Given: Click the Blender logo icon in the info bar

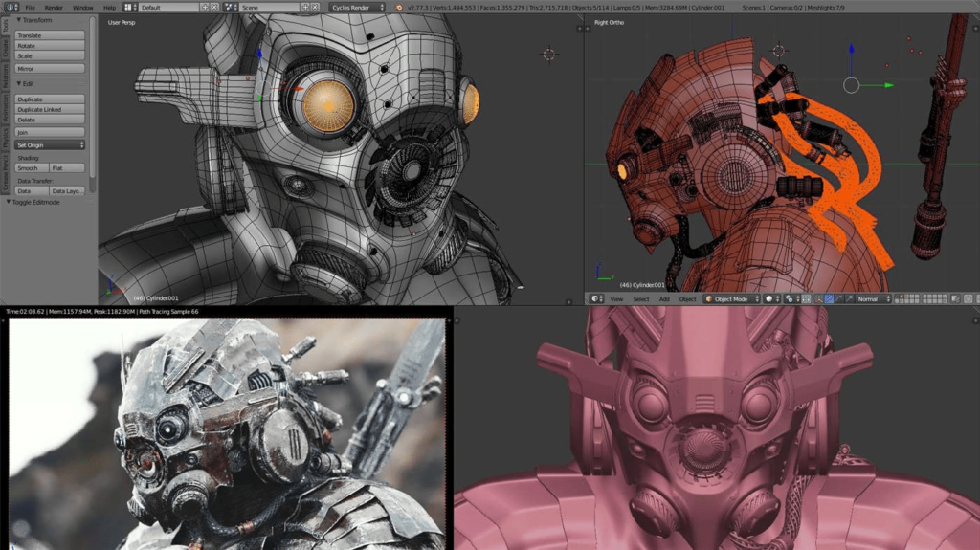Looking at the screenshot, I should (x=398, y=7).
